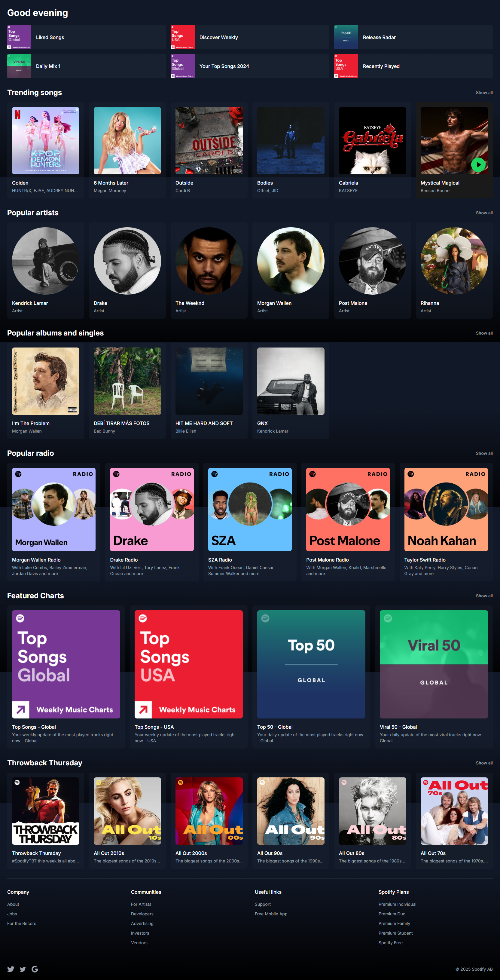This screenshot has height=980, width=500.
Task: Open the For Artists link
Action: click(141, 904)
